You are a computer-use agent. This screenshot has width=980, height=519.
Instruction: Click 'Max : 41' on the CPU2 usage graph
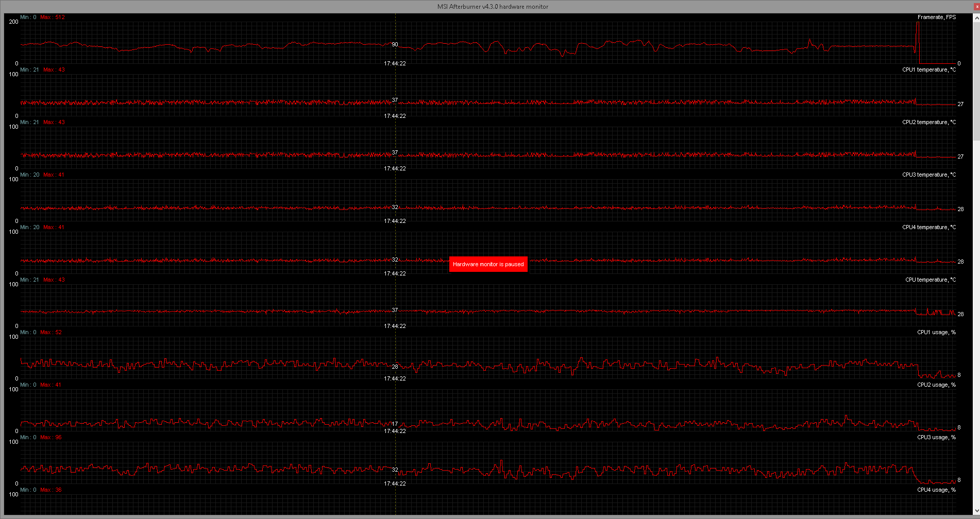pos(51,385)
